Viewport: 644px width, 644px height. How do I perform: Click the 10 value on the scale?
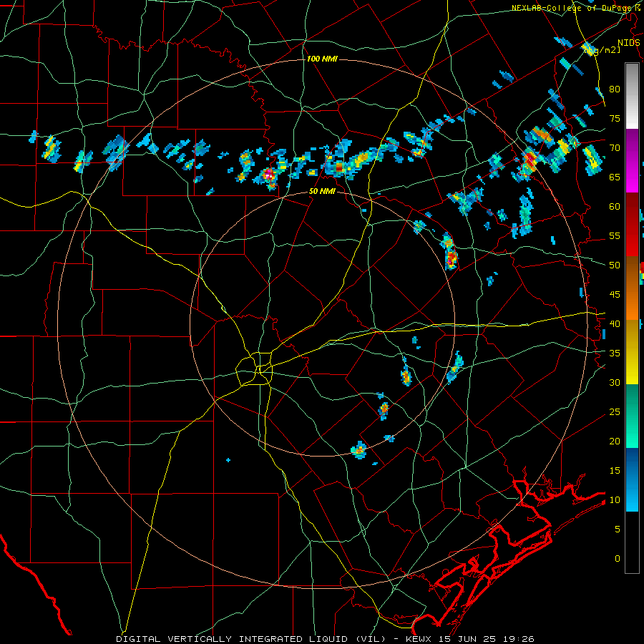pos(615,500)
